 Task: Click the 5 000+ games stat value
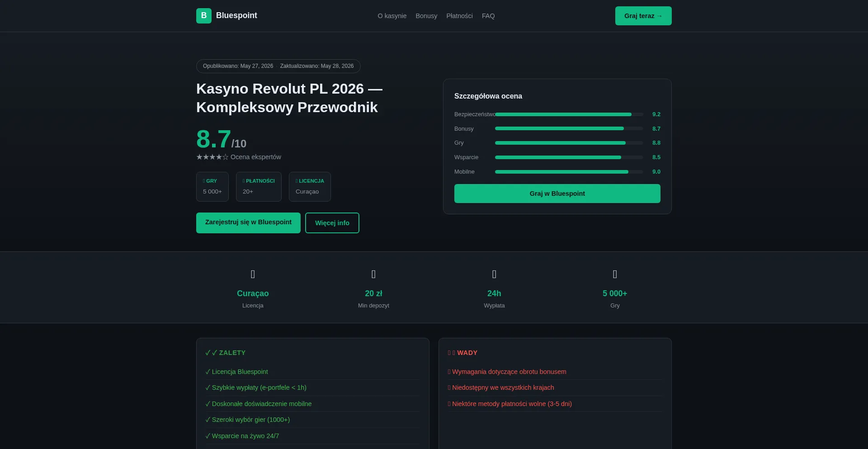[x=615, y=293]
